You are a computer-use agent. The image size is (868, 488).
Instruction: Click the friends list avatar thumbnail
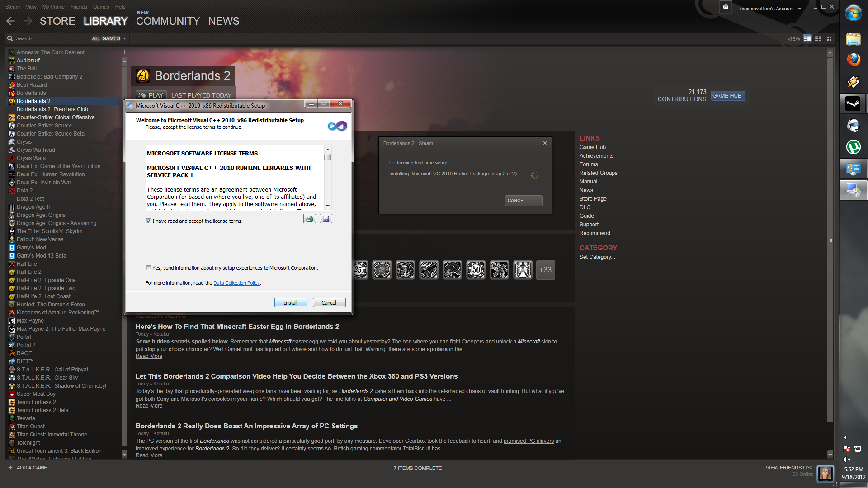pos(825,474)
